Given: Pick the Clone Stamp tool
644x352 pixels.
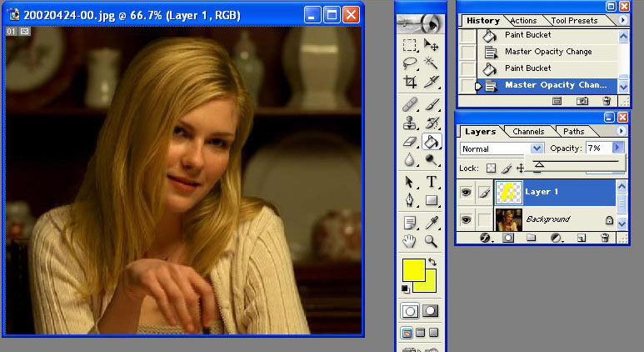Looking at the screenshot, I should click(410, 123).
